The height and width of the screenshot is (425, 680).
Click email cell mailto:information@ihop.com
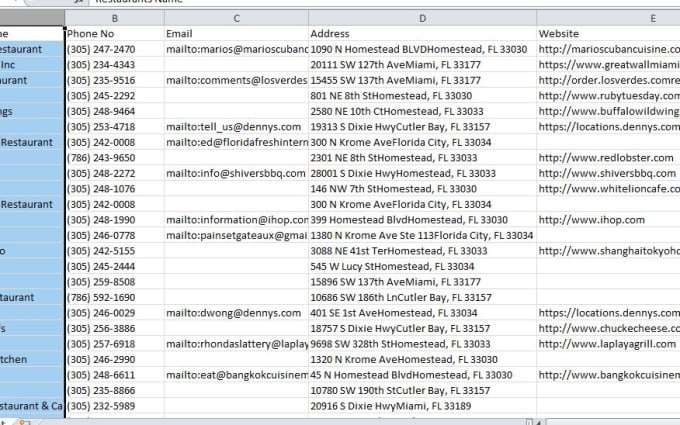pyautogui.click(x=236, y=220)
